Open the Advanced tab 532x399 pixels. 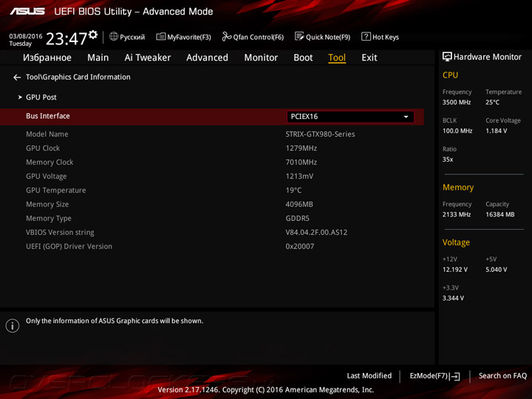pyautogui.click(x=208, y=58)
